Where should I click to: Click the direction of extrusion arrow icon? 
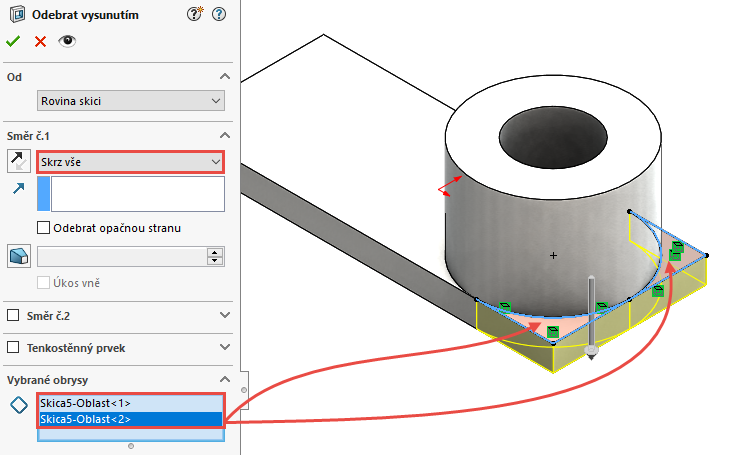point(19,188)
